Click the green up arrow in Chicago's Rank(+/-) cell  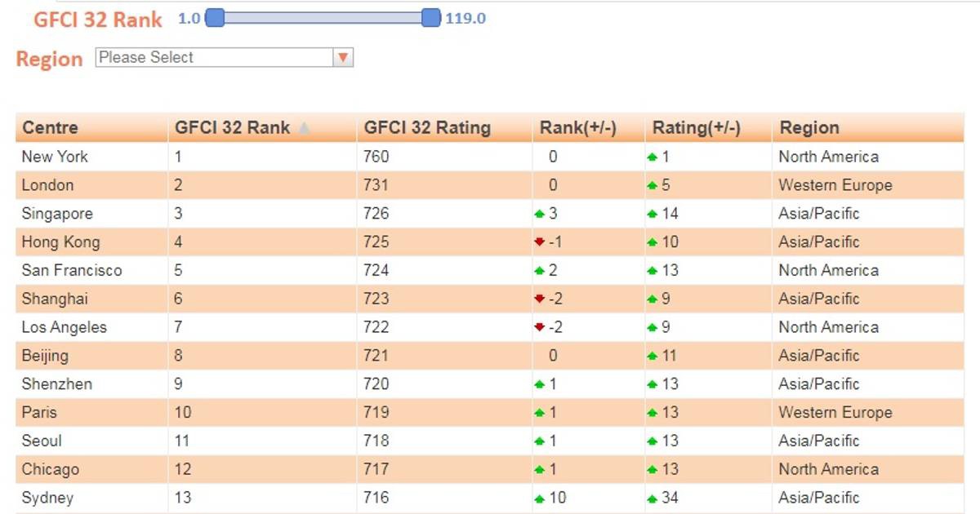pos(539,470)
